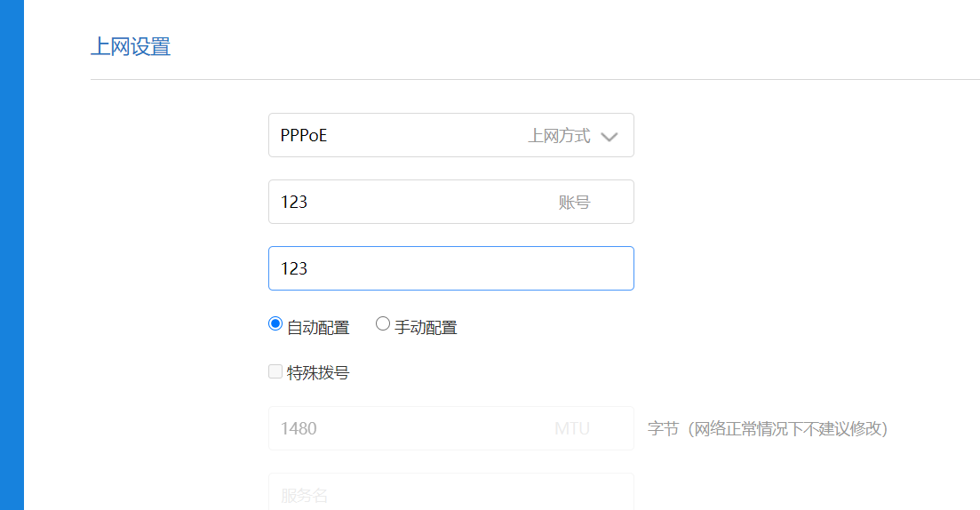Click the 自动配置 label text
980x510 pixels.
318,327
